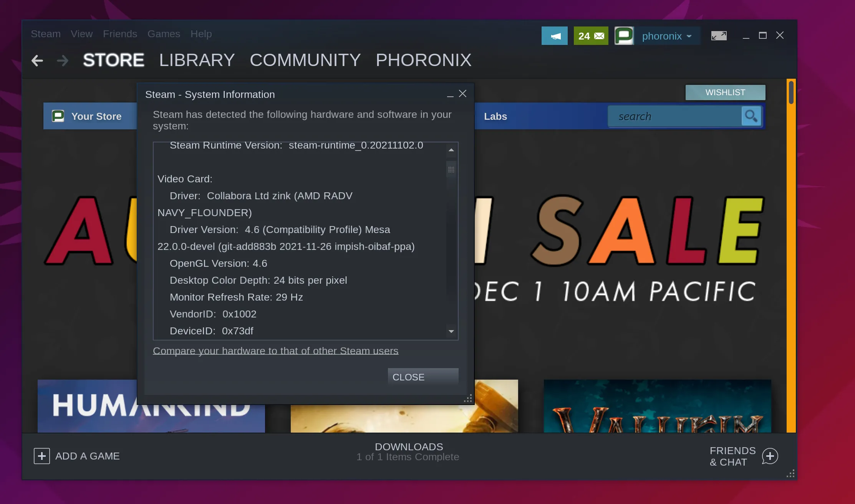The image size is (855, 504).
Task: Click Compare hardware to other users link
Action: (276, 350)
